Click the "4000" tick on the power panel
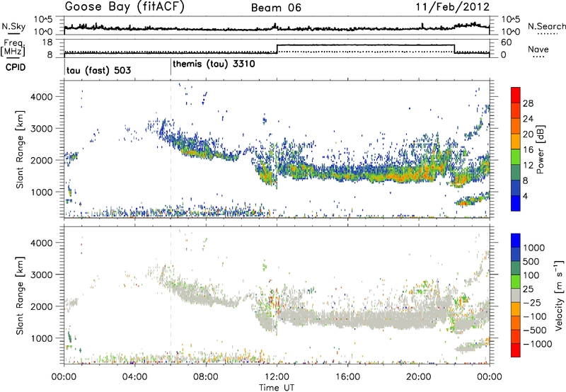The image size is (566, 392). point(42,97)
